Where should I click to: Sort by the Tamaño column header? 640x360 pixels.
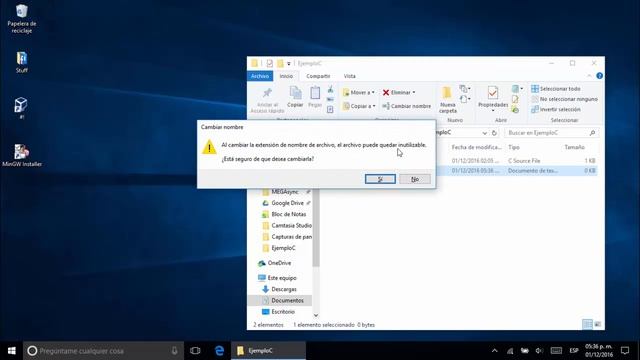[574, 147]
